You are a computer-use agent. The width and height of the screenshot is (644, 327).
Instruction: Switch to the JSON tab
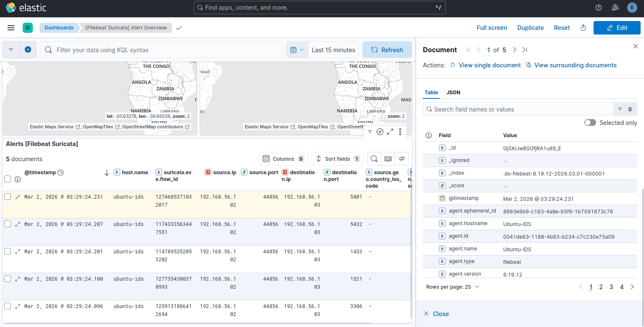(x=453, y=92)
